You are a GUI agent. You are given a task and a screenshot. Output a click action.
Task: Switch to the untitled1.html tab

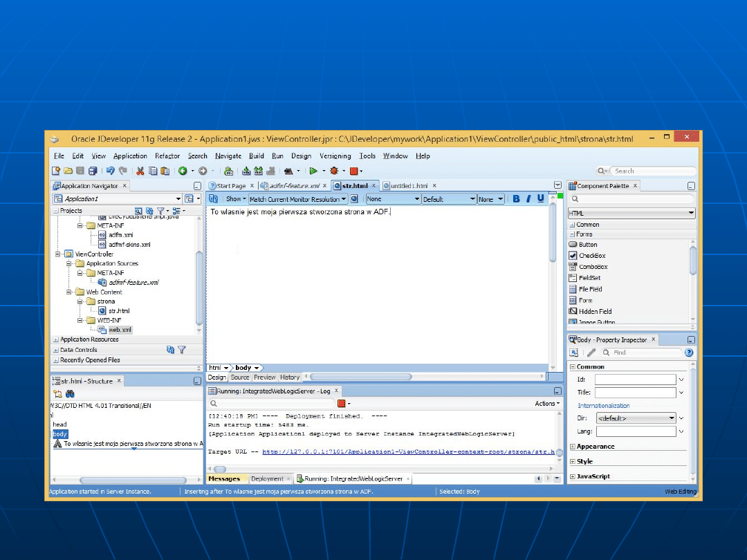409,186
